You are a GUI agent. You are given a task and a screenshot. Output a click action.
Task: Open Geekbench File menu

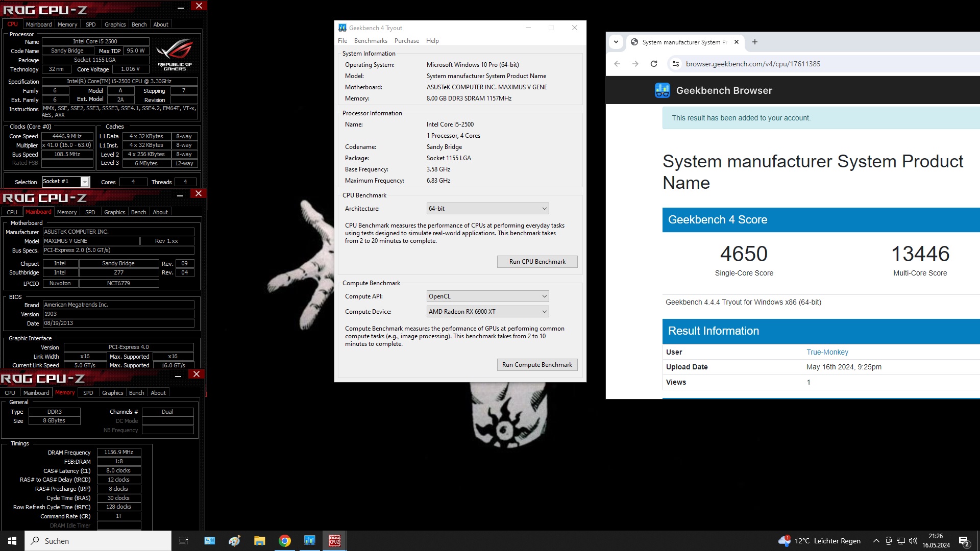[x=342, y=41]
